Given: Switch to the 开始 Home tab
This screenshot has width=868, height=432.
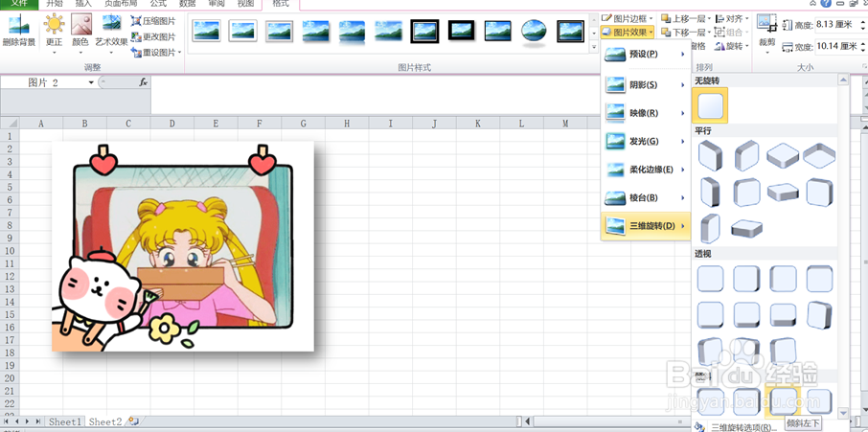Looking at the screenshot, I should pos(55,3).
